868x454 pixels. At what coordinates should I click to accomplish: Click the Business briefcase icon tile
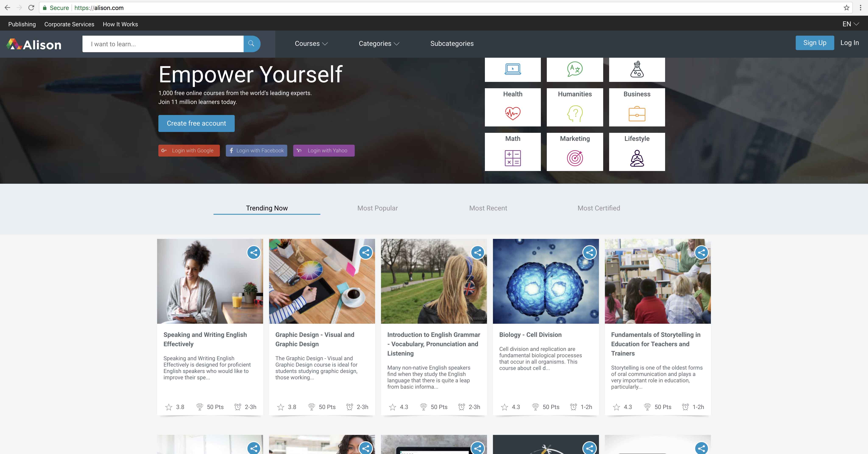636,113
